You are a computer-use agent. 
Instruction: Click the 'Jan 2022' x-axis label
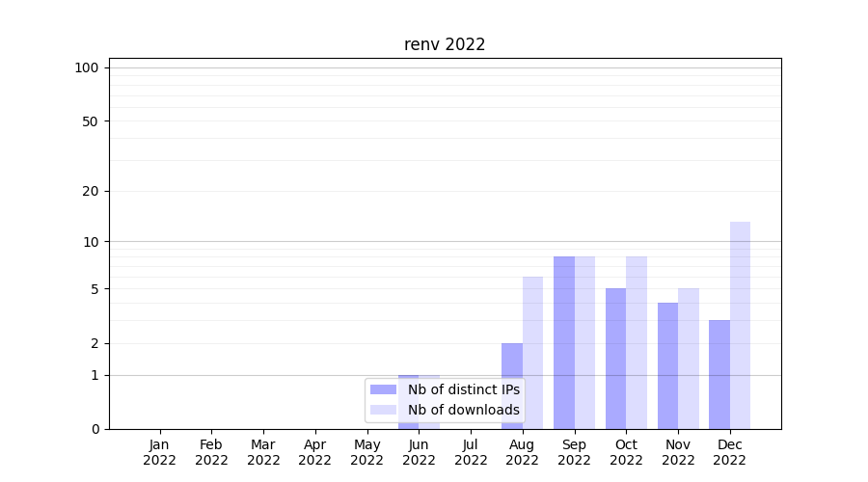pos(159,452)
